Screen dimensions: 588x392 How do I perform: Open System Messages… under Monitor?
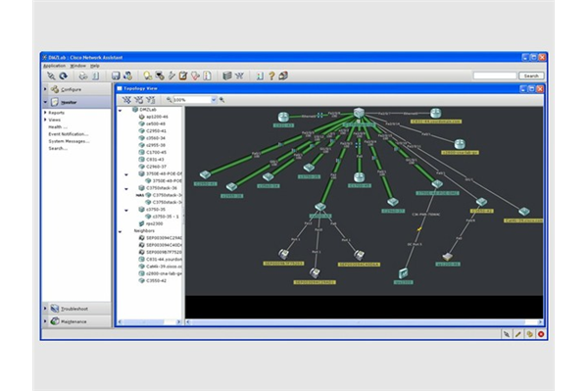[69, 141]
